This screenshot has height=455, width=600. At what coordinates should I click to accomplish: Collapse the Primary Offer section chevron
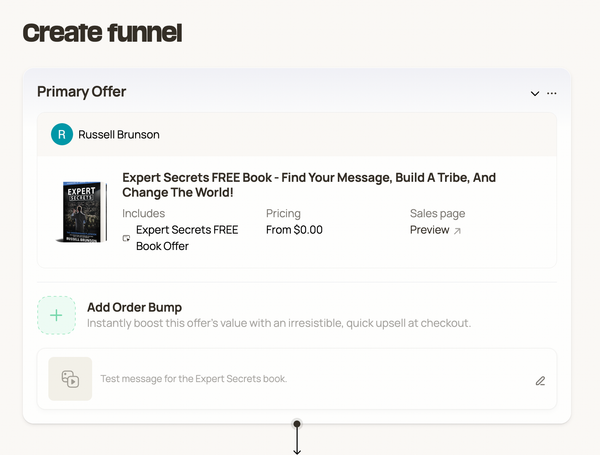(x=535, y=93)
